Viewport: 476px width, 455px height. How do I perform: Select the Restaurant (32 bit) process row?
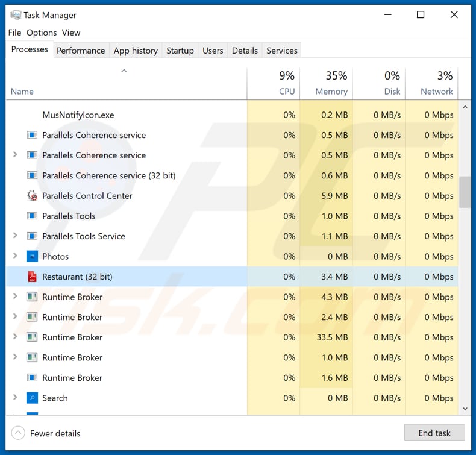[x=232, y=277]
